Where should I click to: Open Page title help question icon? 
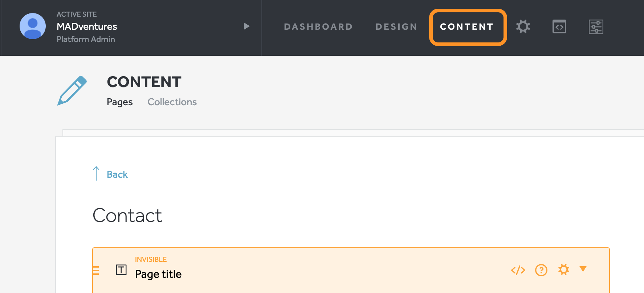[x=541, y=270]
